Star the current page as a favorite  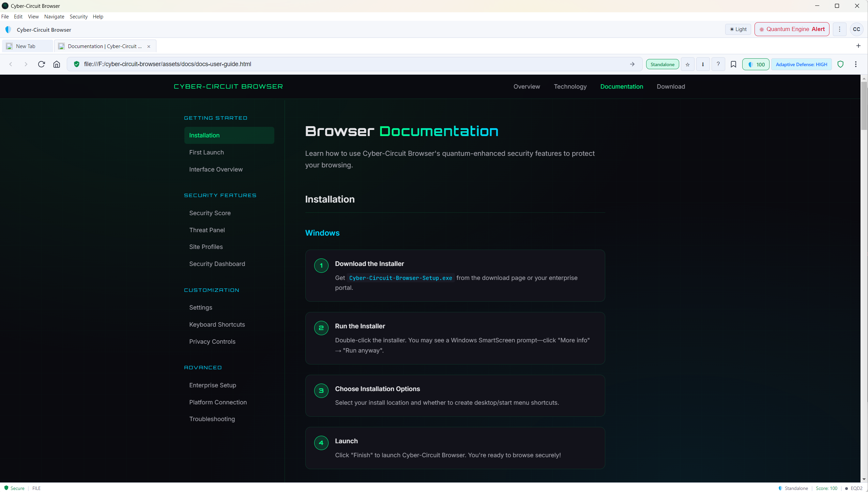[687, 64]
